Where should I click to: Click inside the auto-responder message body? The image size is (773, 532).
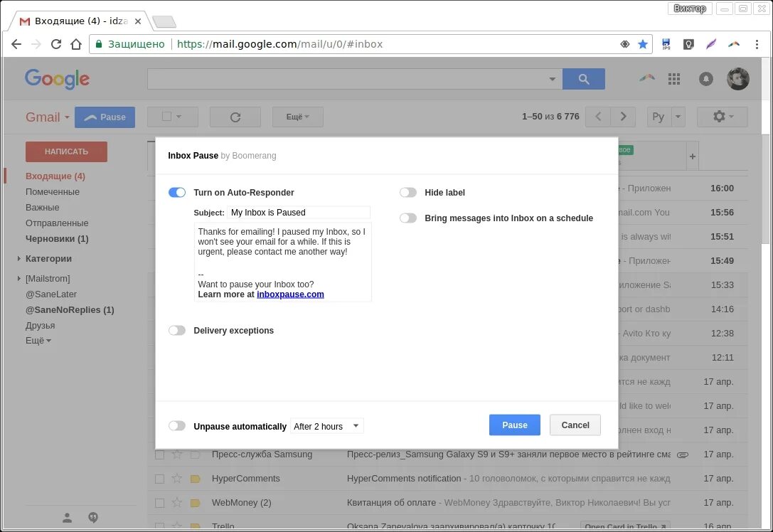coord(282,262)
